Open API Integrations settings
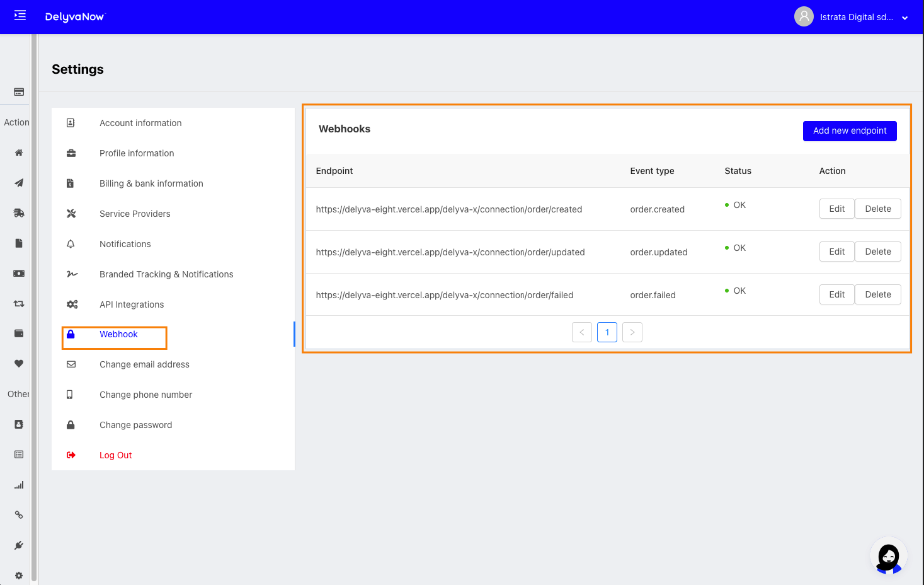 point(132,304)
